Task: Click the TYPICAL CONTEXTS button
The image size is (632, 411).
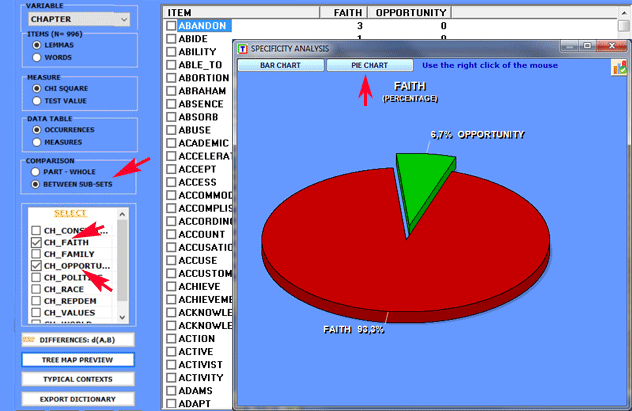Action: point(78,379)
